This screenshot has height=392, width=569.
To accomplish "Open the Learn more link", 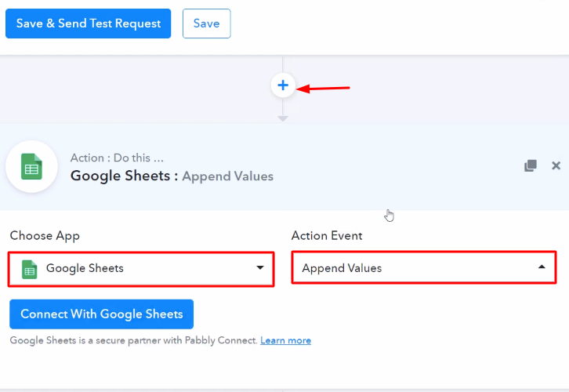I will 285,340.
